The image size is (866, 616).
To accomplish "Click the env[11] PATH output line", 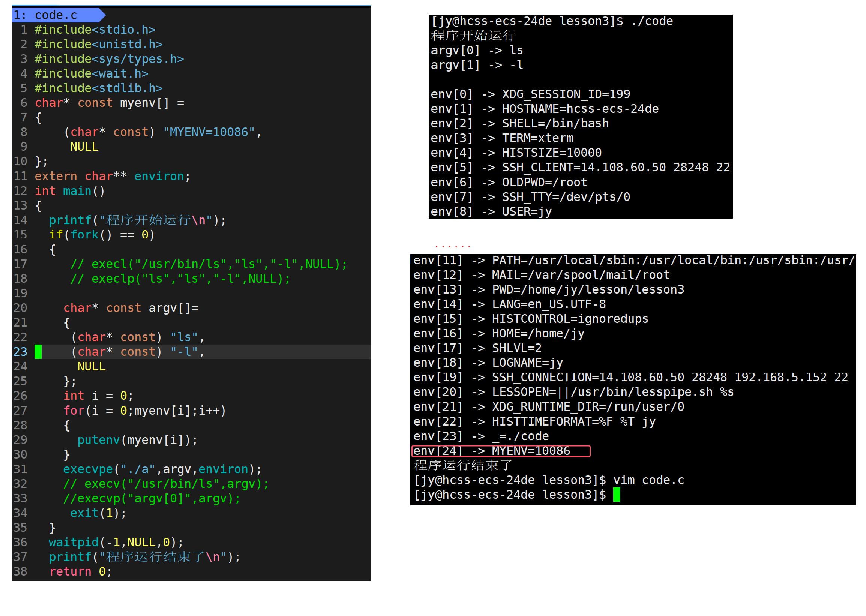I will 633,261.
